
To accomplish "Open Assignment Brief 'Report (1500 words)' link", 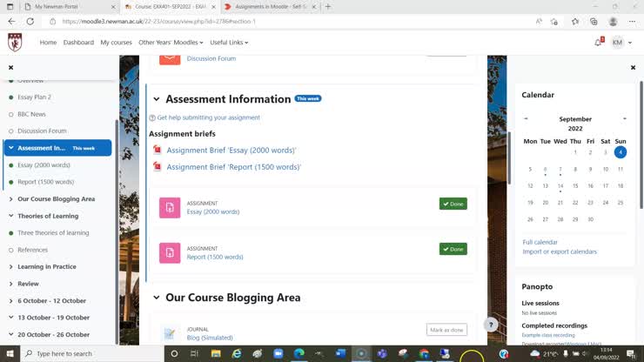I will [234, 167].
